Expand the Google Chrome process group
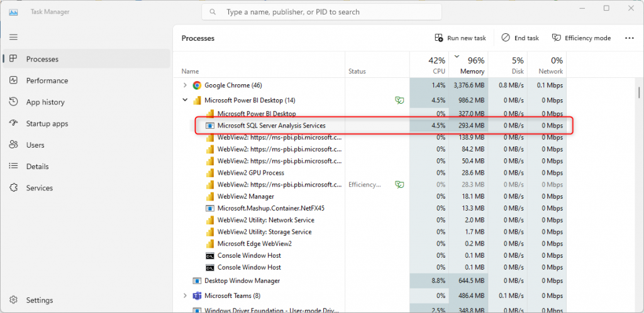The image size is (644, 313). [184, 85]
